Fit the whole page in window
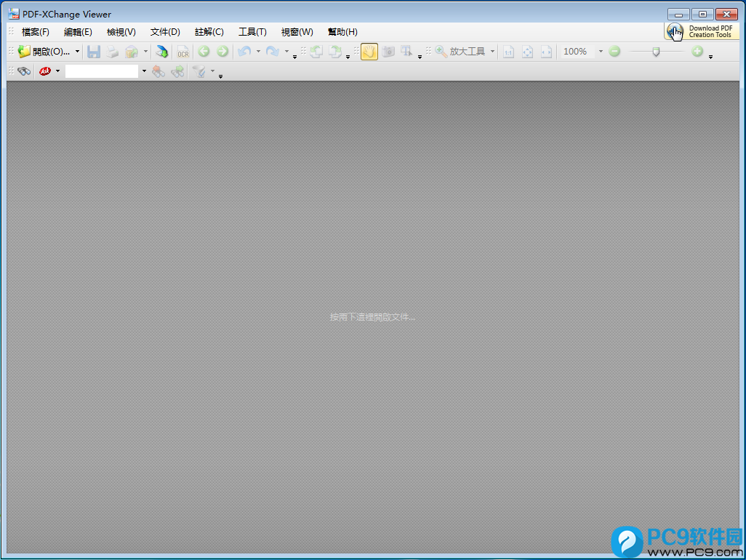The height and width of the screenshot is (560, 746). 528,52
